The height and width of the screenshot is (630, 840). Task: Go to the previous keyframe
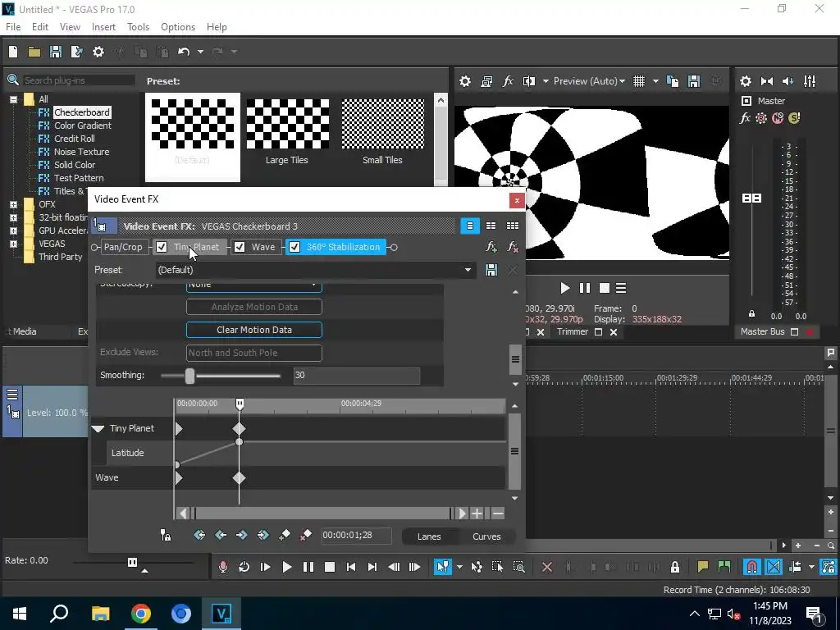221,535
